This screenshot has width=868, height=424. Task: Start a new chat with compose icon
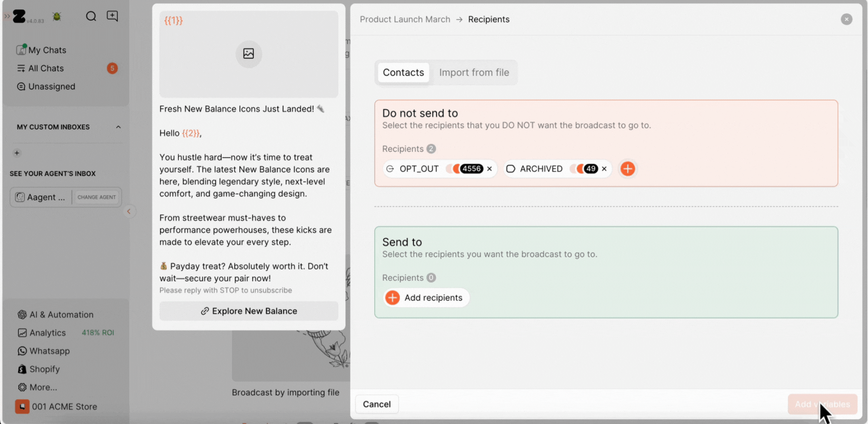[x=112, y=16]
